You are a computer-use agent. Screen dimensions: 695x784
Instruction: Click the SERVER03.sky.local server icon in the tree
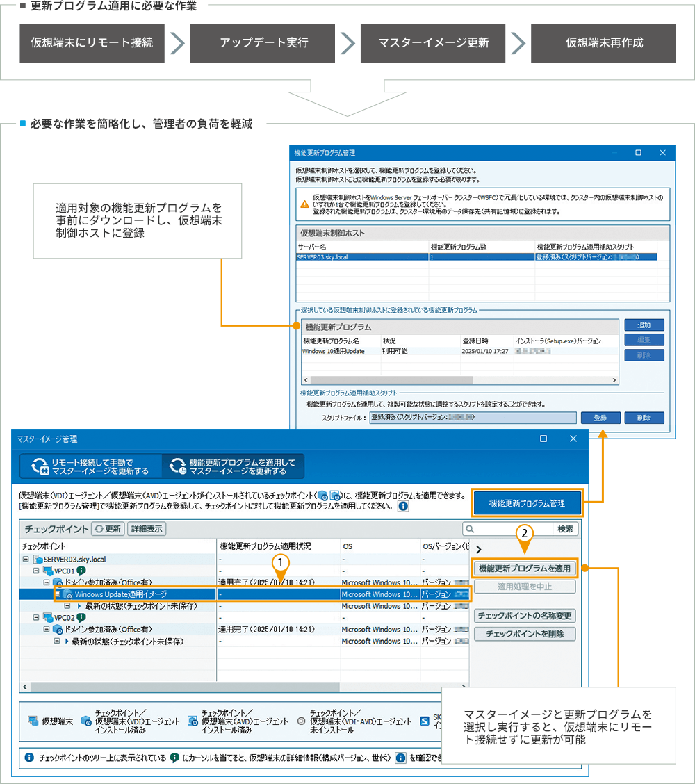(38, 559)
